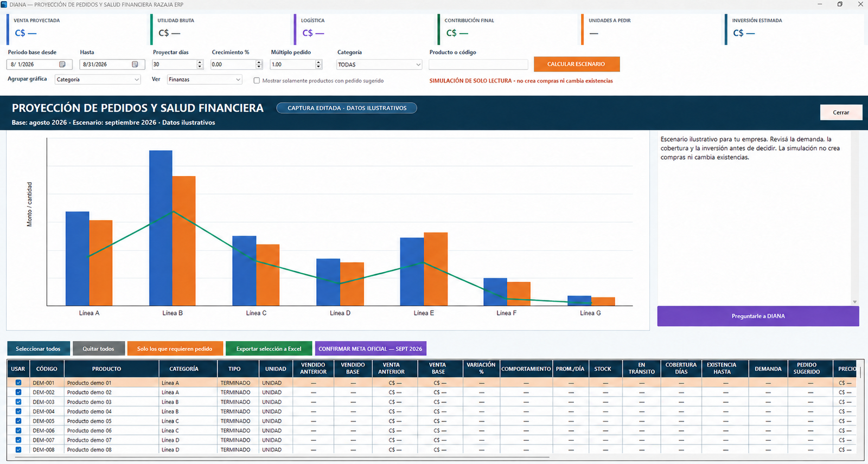868x464 pixels.
Task: Click the COBERTURA DÍAS column header
Action: [x=681, y=369]
